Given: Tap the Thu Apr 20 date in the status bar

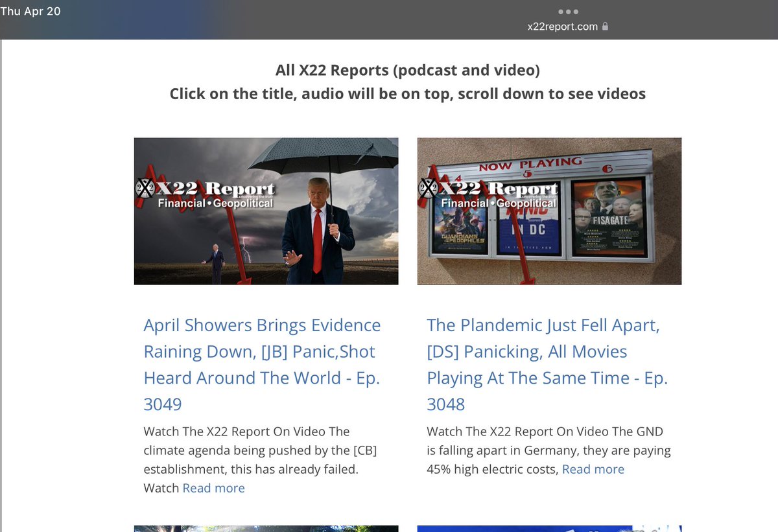Looking at the screenshot, I should 30,11.
